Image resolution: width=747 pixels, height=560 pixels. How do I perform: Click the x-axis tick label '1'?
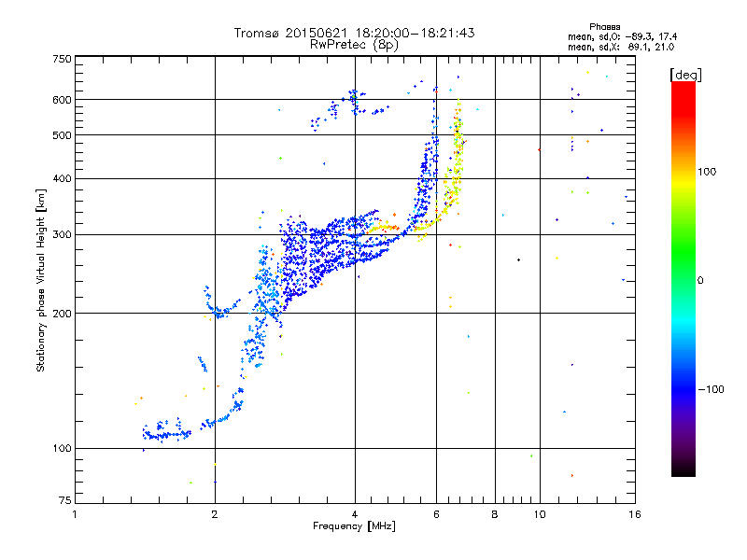(75, 514)
